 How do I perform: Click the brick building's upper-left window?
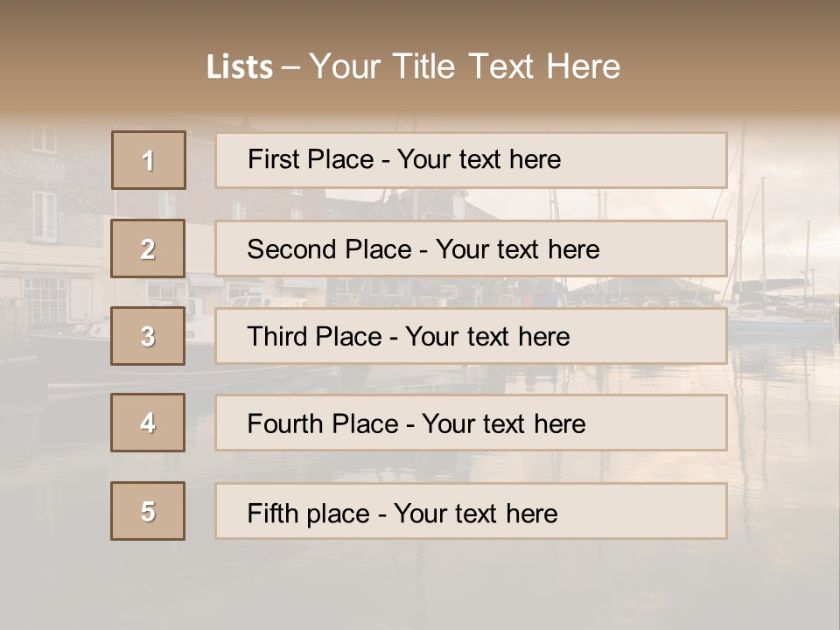[x=44, y=140]
